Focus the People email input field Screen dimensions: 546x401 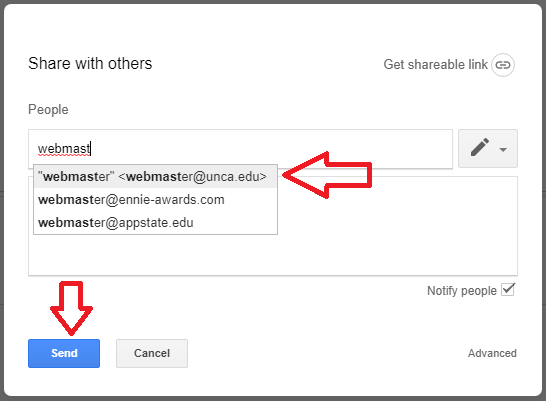click(x=240, y=149)
